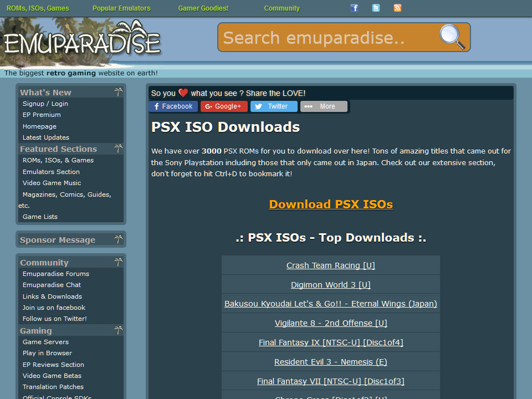
Task: Open the Gamer Goodies! menu
Action: tap(203, 8)
